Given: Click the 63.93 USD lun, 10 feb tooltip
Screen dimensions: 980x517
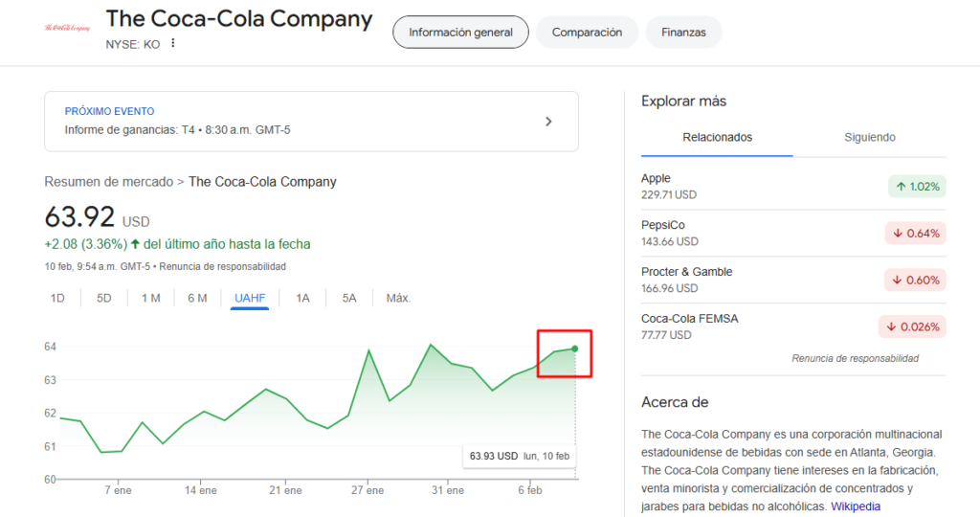Looking at the screenshot, I should (x=520, y=456).
